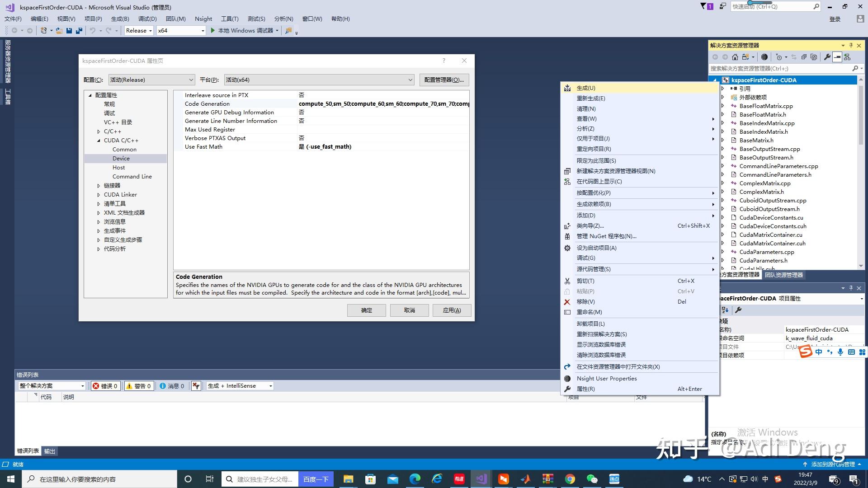Click Collapse All icon in Solution Explorer
Screen dimensions: 868x488
click(x=804, y=57)
